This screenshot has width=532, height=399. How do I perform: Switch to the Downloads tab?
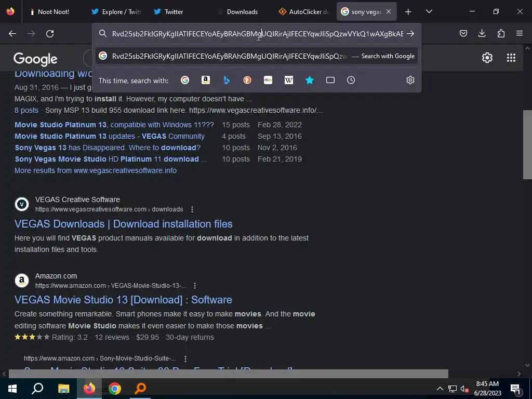click(x=242, y=11)
